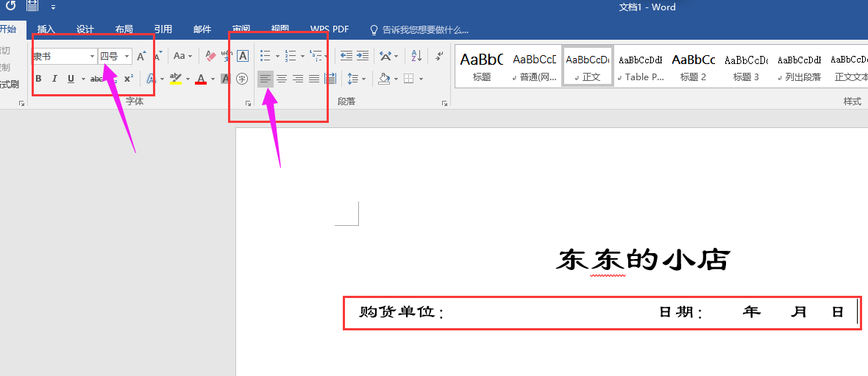
Task: Click the Asian layout icon
Action: point(385,56)
